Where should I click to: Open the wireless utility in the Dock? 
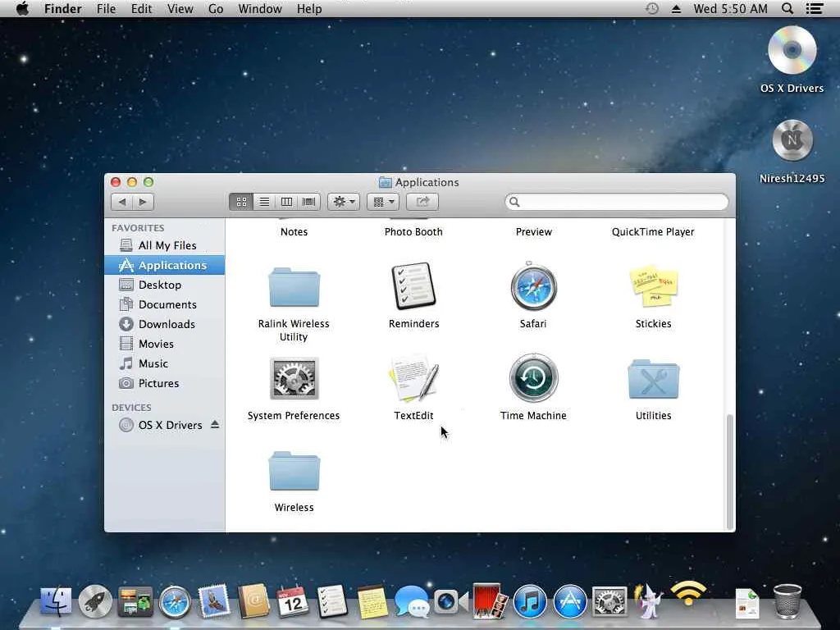pos(688,594)
